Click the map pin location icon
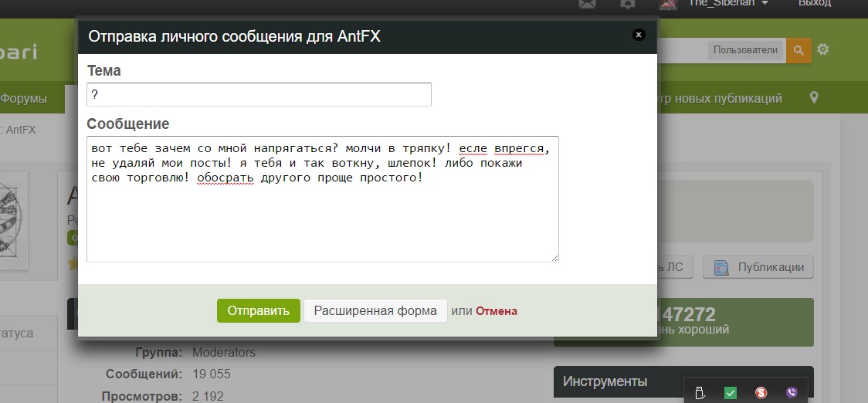Image resolution: width=868 pixels, height=403 pixels. 813,98
